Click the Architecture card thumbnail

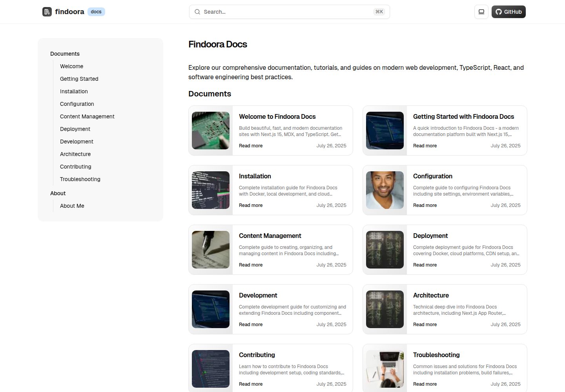385,309
